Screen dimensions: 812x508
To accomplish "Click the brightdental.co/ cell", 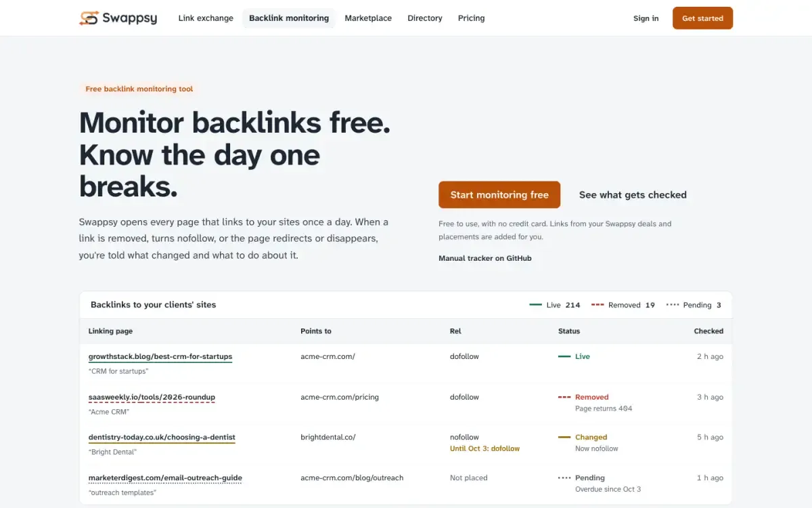I will coord(328,437).
